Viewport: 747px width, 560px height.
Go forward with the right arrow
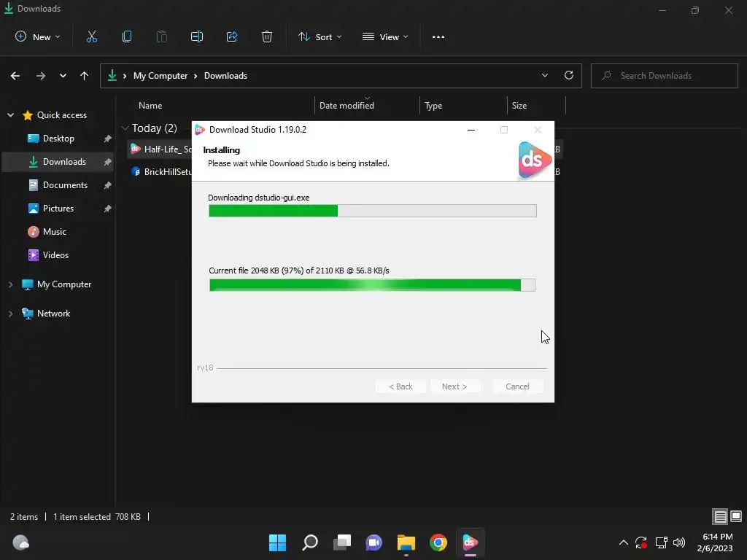point(41,76)
